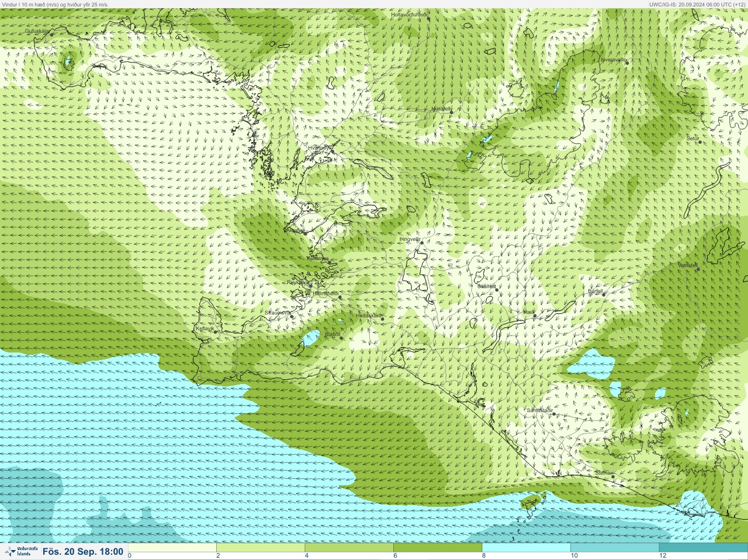Select the above-12 m/s teal legend swatch
The image size is (748, 560).
point(703,548)
